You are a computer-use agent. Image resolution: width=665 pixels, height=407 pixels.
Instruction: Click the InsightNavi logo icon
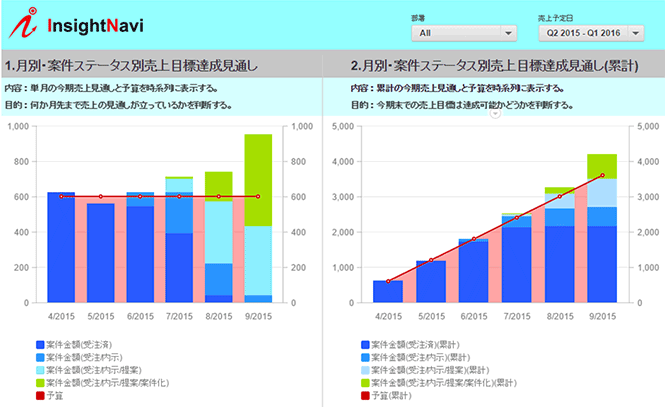(x=24, y=23)
